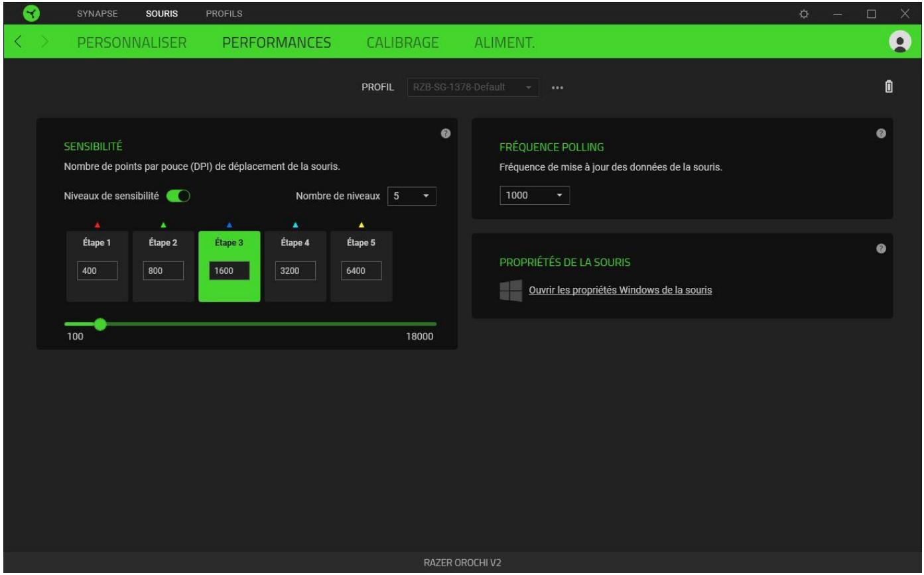Open the profile more options ellipsis

557,88
